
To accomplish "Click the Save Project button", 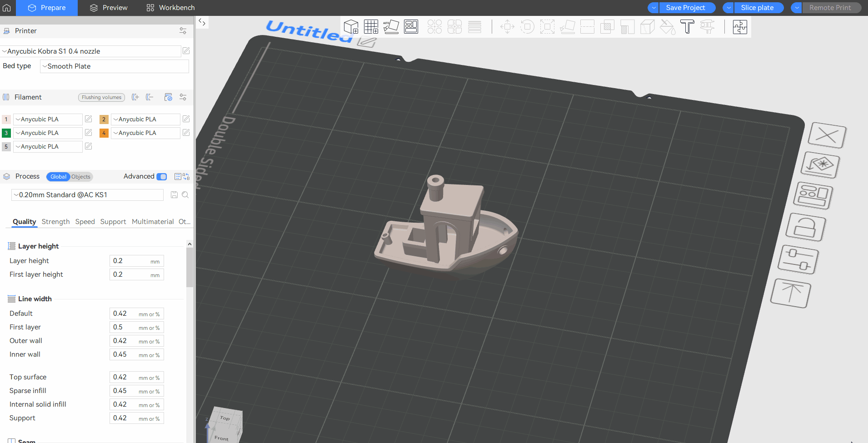I will click(687, 8).
